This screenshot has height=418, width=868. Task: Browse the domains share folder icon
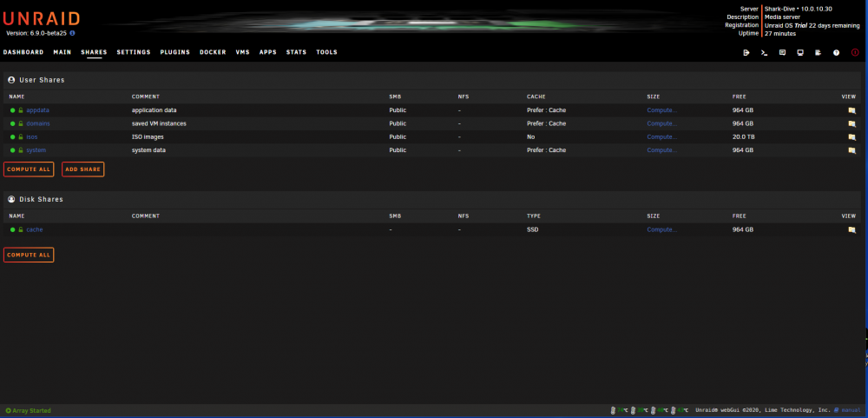[x=852, y=123]
